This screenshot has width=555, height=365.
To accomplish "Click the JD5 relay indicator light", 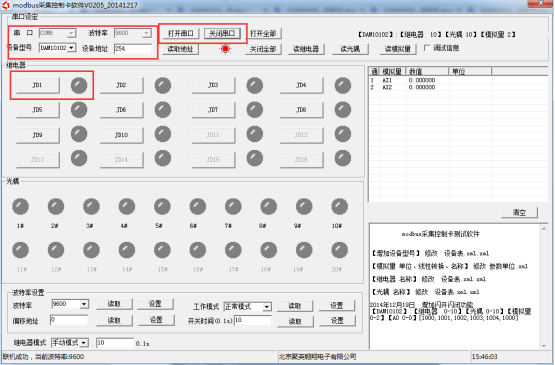I will point(79,110).
